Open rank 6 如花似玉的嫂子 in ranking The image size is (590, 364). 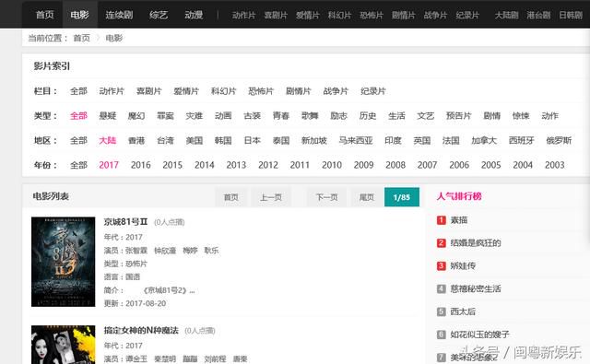pyautogui.click(x=479, y=335)
